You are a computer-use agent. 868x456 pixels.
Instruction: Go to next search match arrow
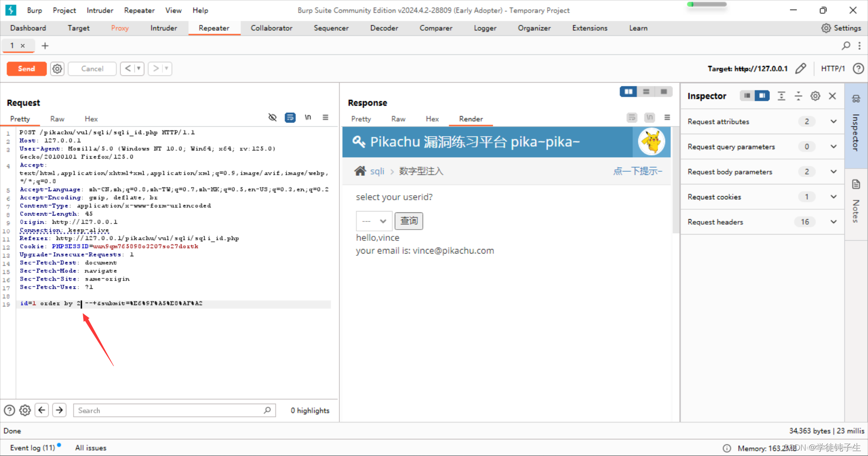59,410
